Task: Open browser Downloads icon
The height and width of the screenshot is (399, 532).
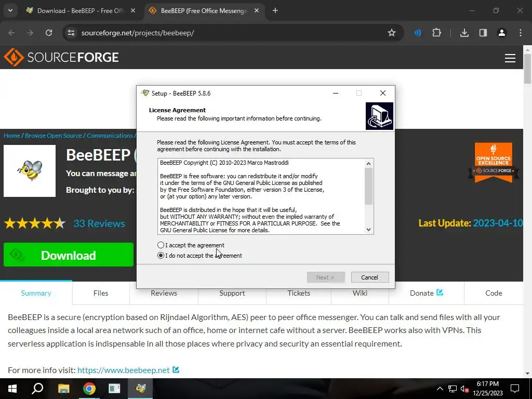Action: 464,33
